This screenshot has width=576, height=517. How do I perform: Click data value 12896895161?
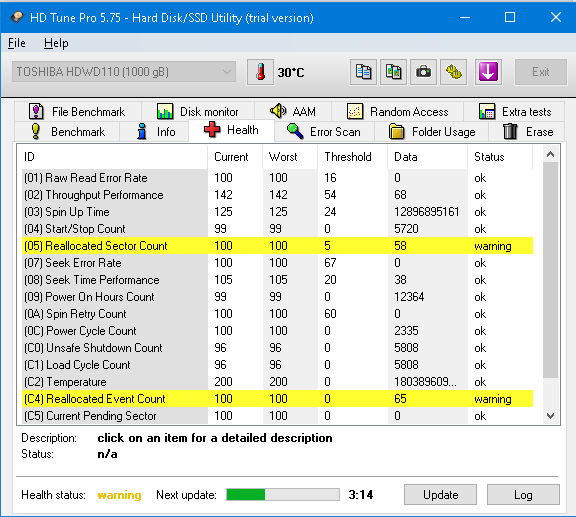tap(426, 212)
